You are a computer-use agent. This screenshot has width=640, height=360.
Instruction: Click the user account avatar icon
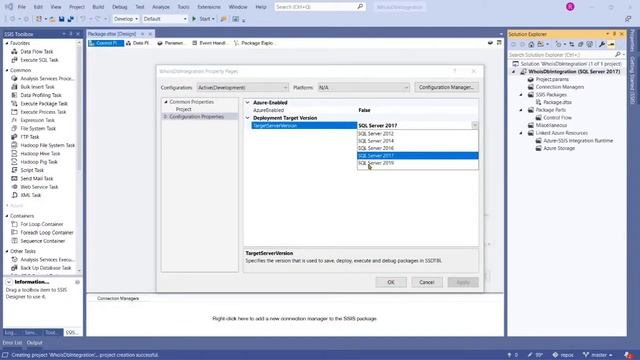pos(570,7)
